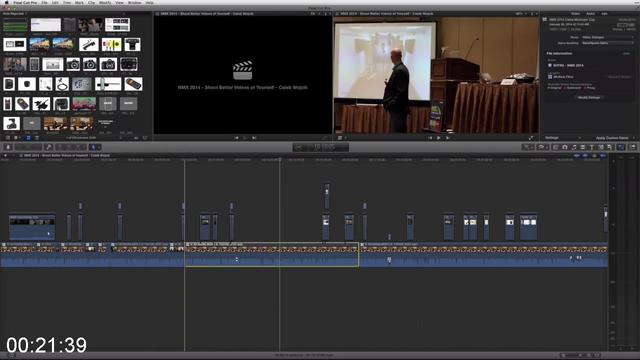640x360 pixels.
Task: Select the pink flowers thumbnail
Action: tap(84, 104)
